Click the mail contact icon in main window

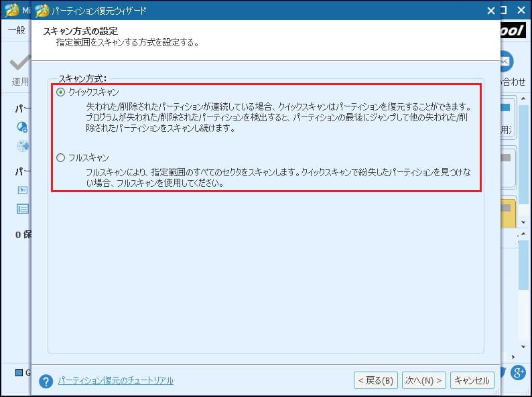point(507,62)
